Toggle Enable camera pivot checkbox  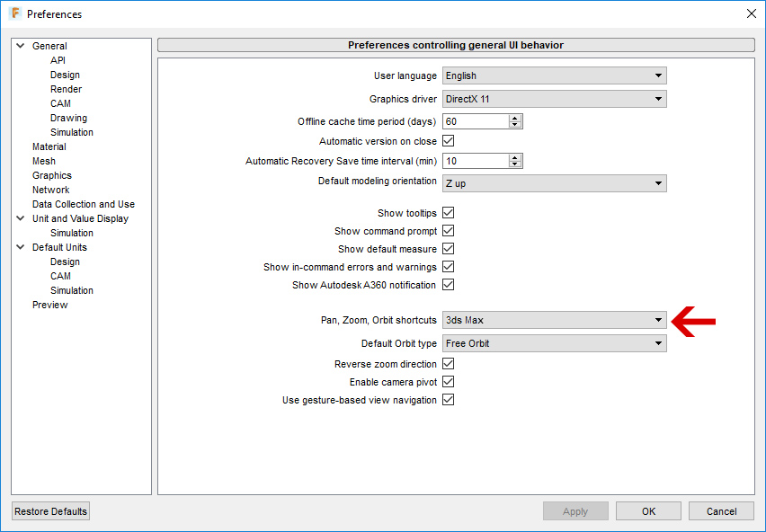(x=448, y=382)
